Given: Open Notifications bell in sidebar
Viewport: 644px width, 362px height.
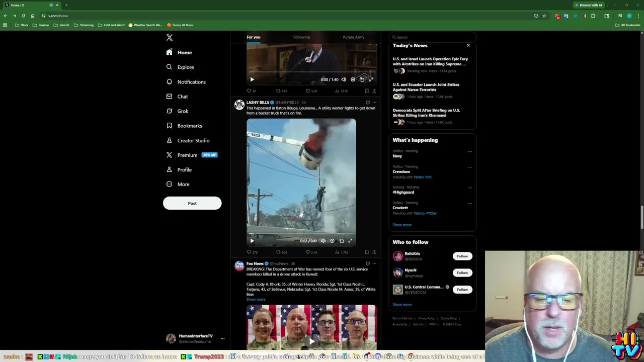Looking at the screenshot, I should (x=169, y=81).
